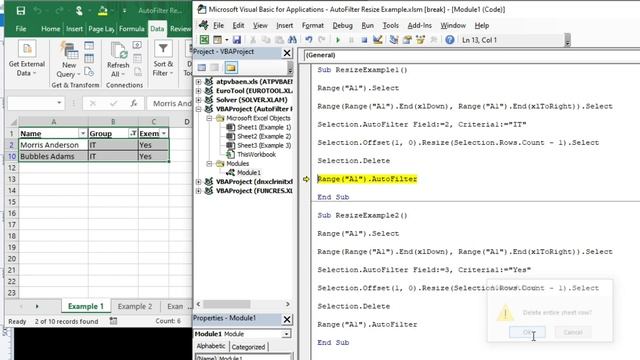Viewport: 640px width, 360px height.
Task: Click Help question mark icon in VBA toolbar
Action: (450, 40)
